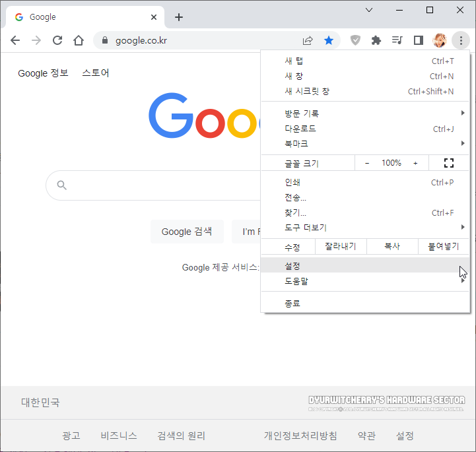Screen dimensions: 476x452
Task: Click the Google 검색 button
Action: [187, 232]
